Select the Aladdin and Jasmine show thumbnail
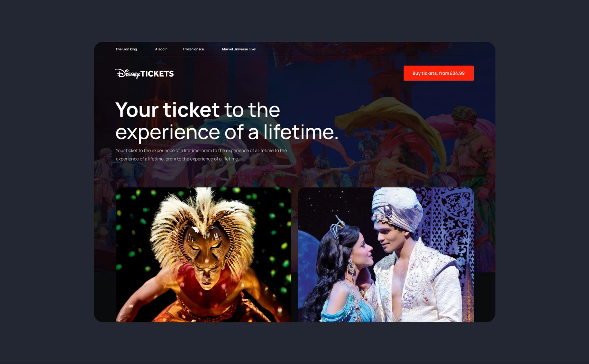589x364 pixels. click(386, 255)
